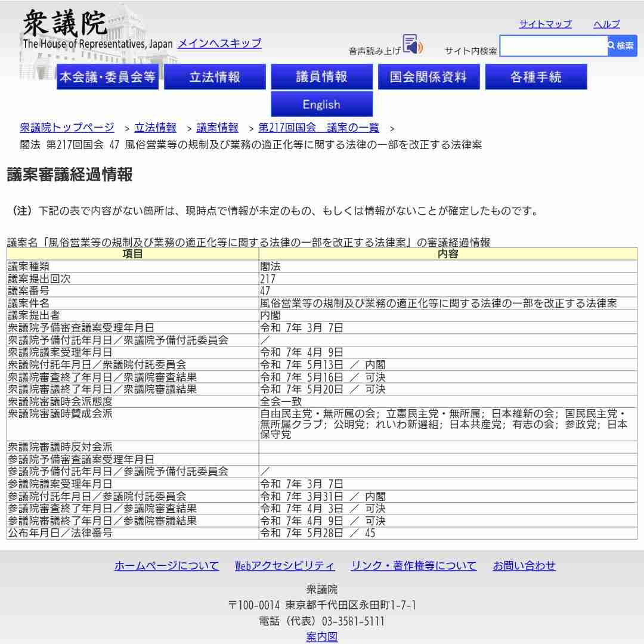
Task: Click the 公布年月日／法律番号 row label
Action: coord(60,533)
